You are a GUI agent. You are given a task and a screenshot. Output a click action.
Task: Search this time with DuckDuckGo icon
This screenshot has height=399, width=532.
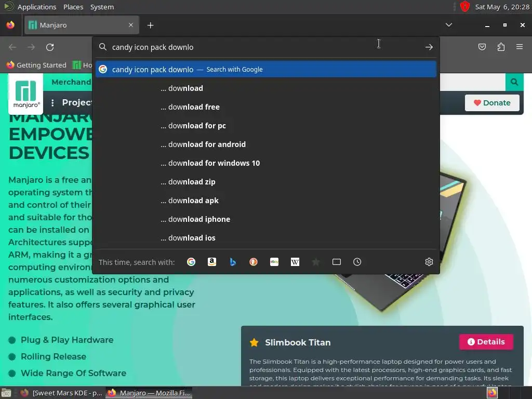(254, 262)
